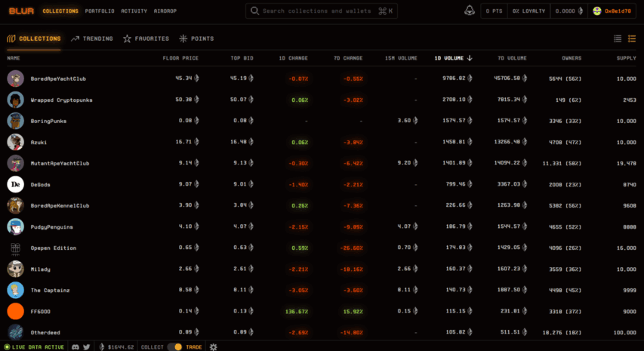This screenshot has width=644, height=351.
Task: Click Otherdeed supply 100,000
Action: 624,333
